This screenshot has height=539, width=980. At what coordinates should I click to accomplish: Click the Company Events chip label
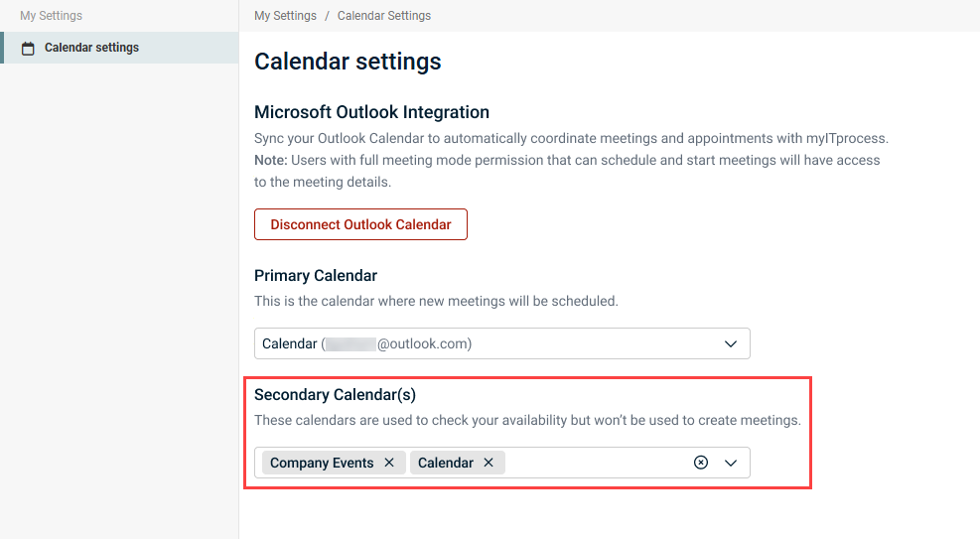(x=322, y=463)
